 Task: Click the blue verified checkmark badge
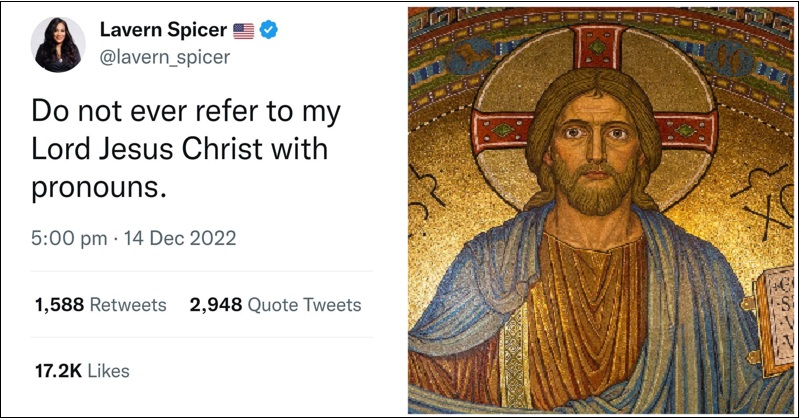pyautogui.click(x=269, y=31)
